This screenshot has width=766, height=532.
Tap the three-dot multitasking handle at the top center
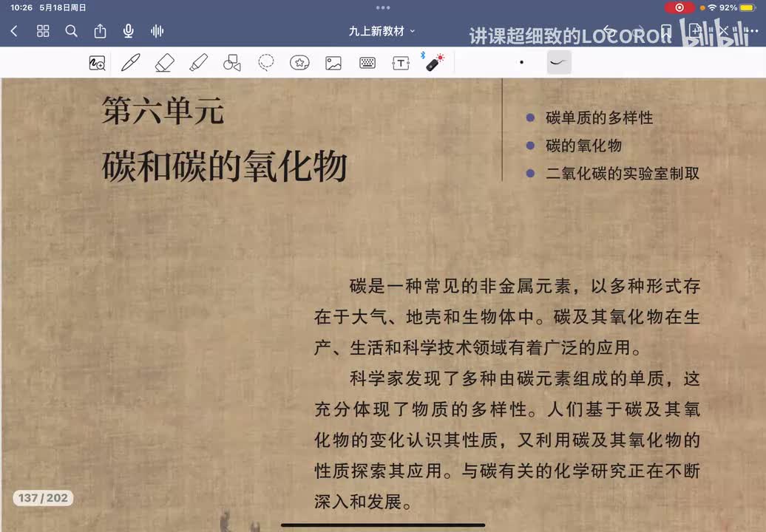tap(383, 8)
